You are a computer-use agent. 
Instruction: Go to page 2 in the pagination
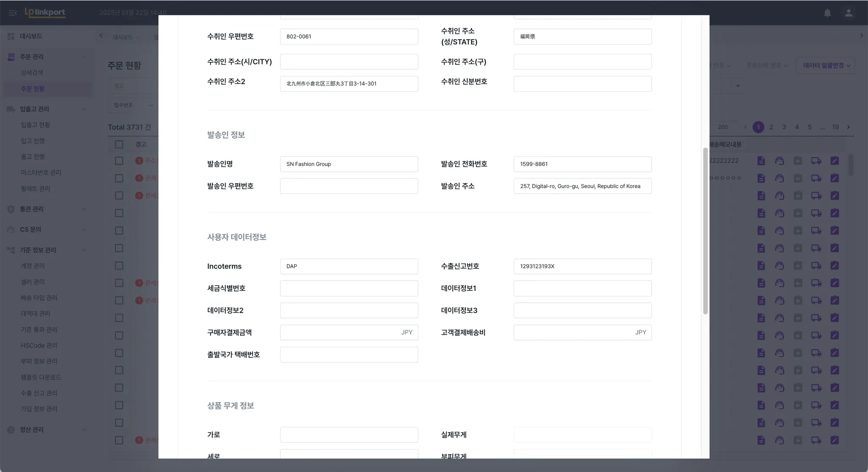771,127
